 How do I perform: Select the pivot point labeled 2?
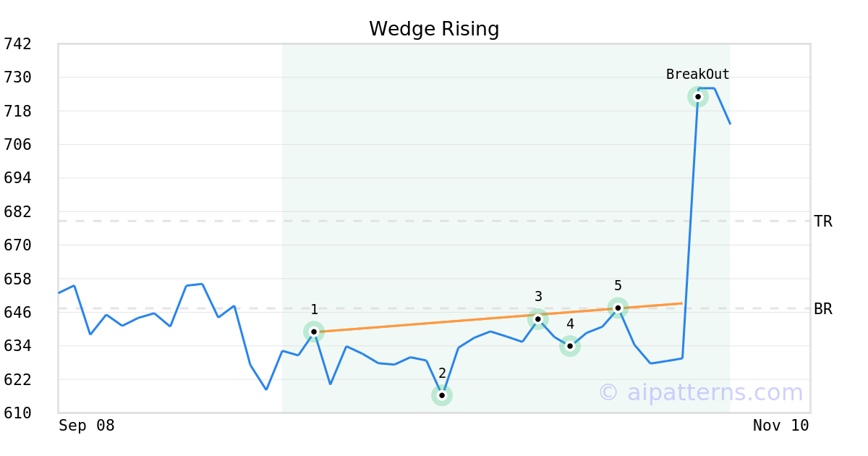(442, 395)
